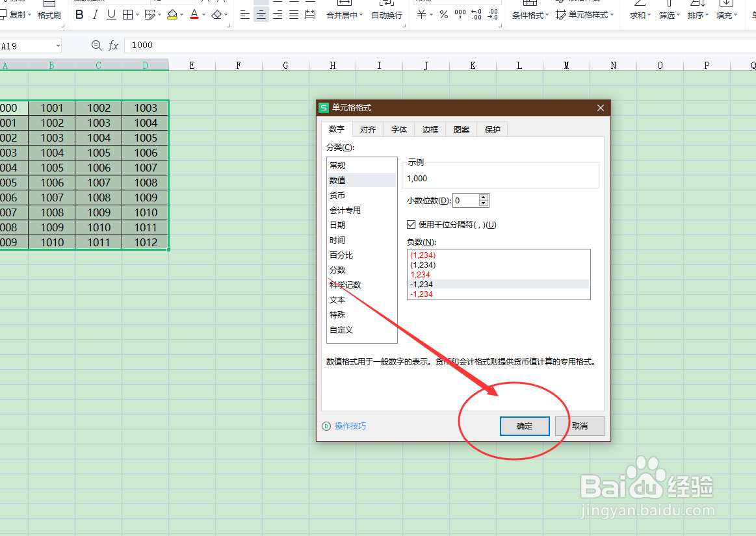Select 百分比 category
This screenshot has width=756, height=536.
(361, 255)
